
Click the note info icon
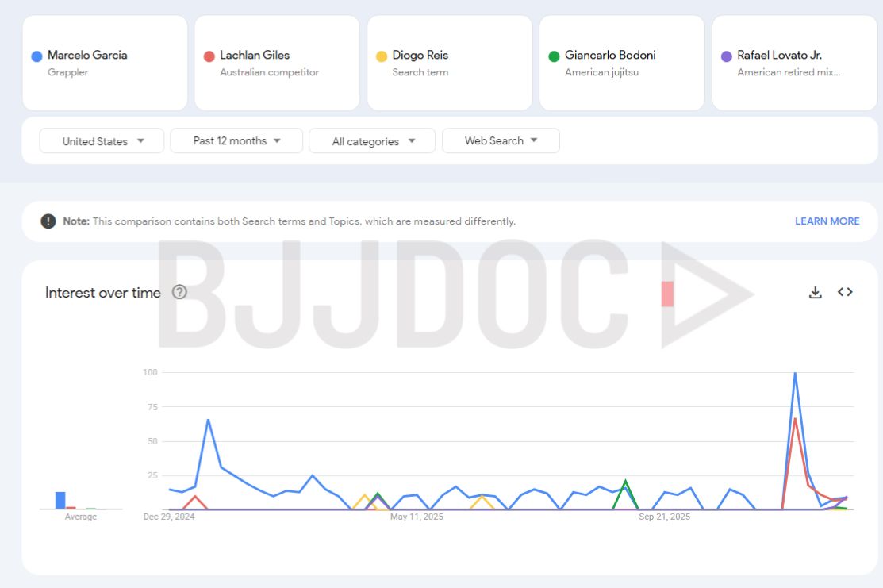48,221
